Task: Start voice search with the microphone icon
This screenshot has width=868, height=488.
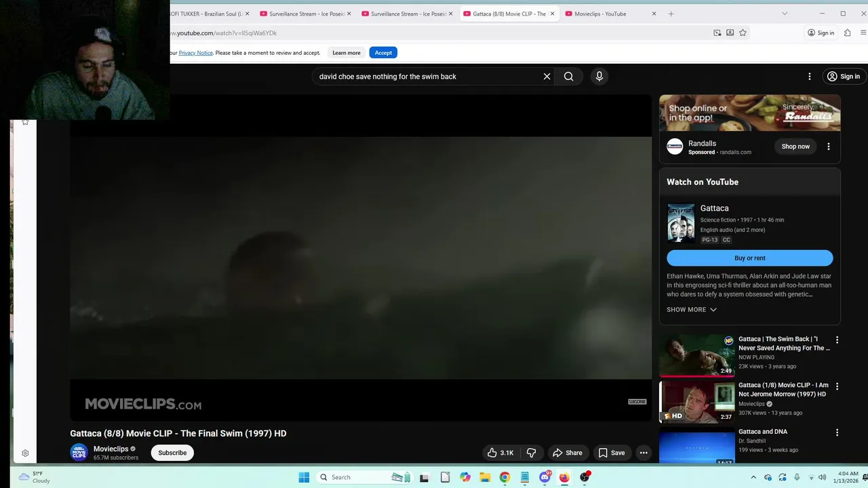Action: 599,77
